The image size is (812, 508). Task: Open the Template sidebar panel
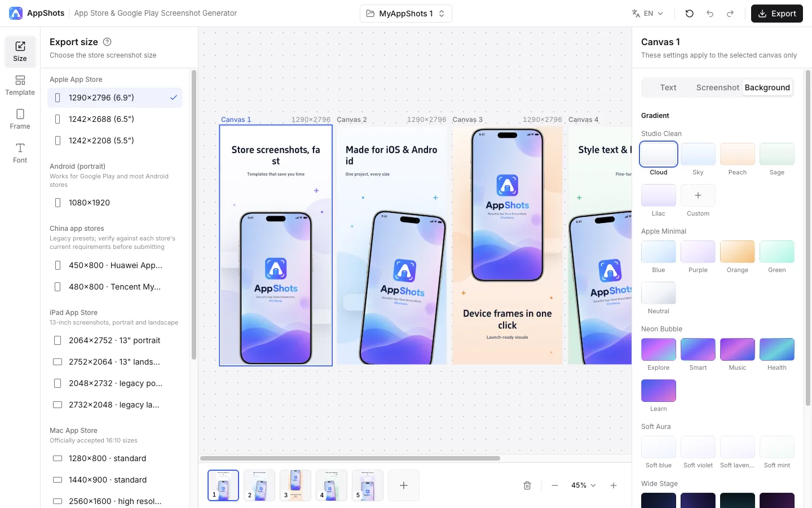point(20,85)
